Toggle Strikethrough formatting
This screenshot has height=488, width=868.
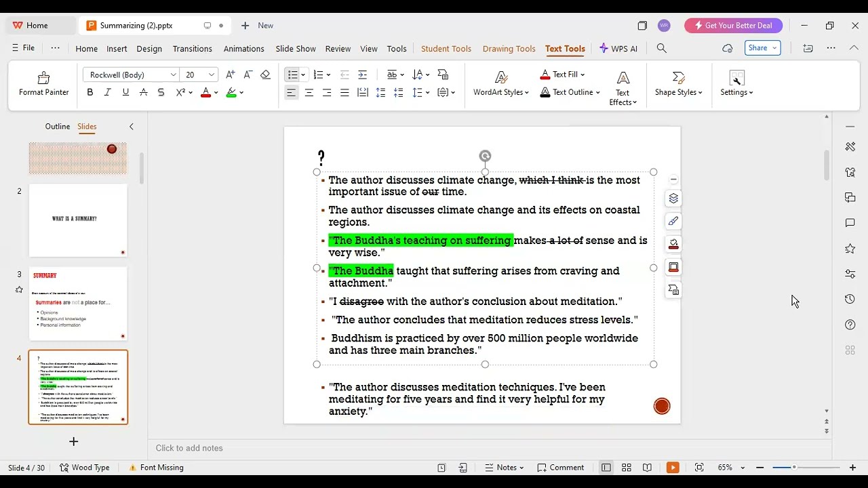pyautogui.click(x=143, y=92)
